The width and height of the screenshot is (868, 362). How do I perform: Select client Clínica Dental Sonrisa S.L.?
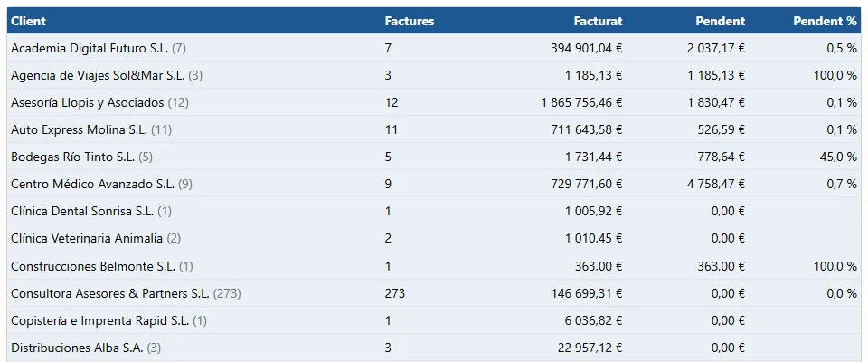82,211
